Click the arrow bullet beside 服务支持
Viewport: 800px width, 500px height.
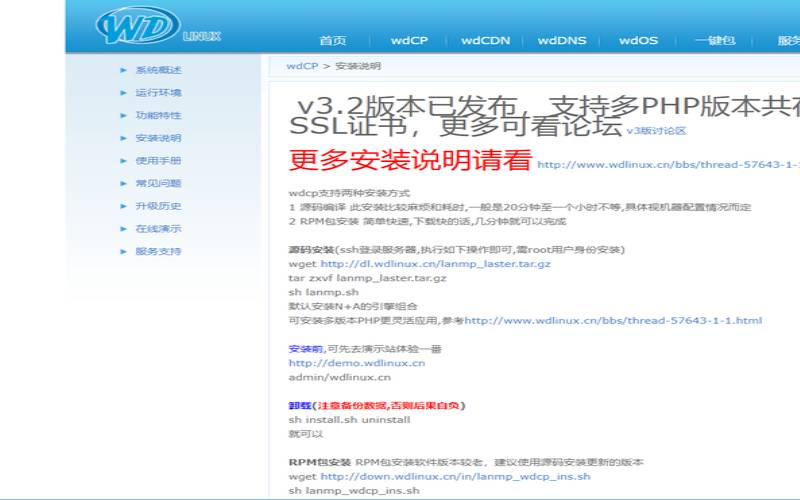click(123, 252)
